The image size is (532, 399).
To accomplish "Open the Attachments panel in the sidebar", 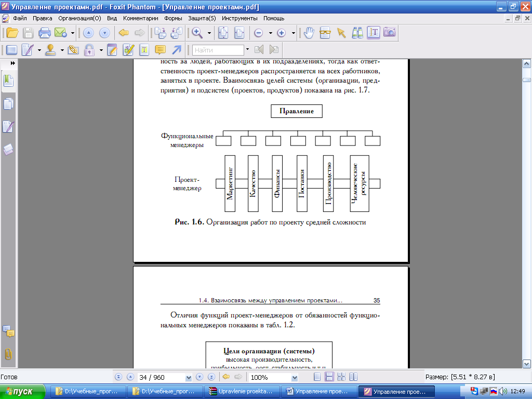I will coord(8,354).
